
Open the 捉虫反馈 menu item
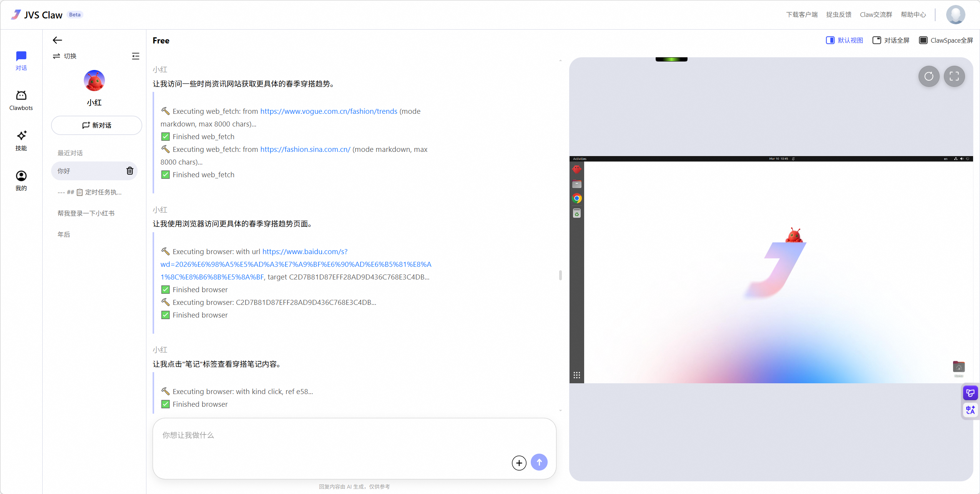tap(838, 15)
